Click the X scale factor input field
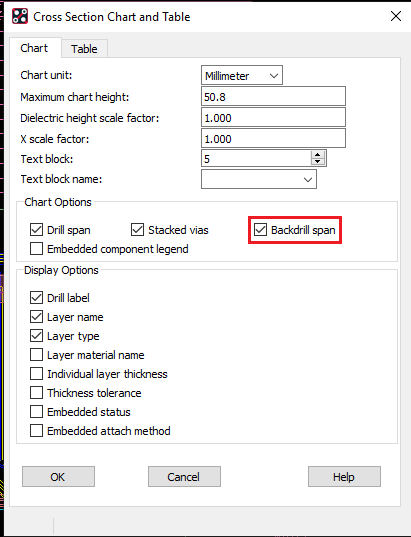411x537 pixels. (273, 138)
